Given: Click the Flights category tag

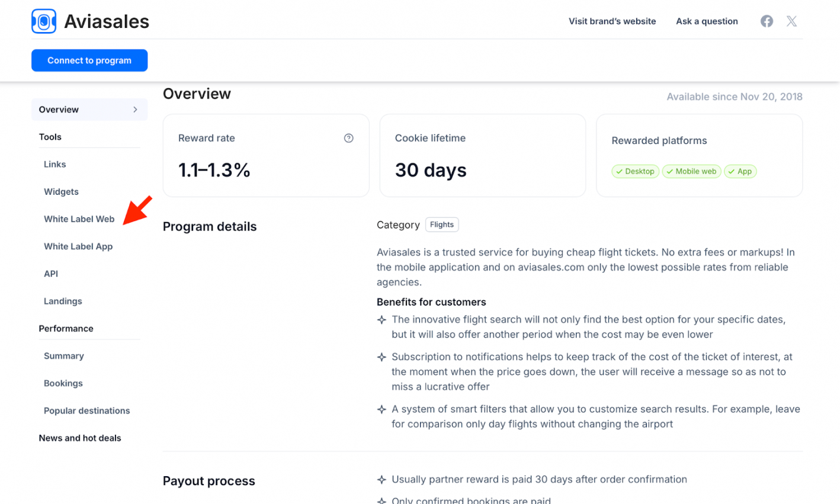Looking at the screenshot, I should tap(442, 224).
